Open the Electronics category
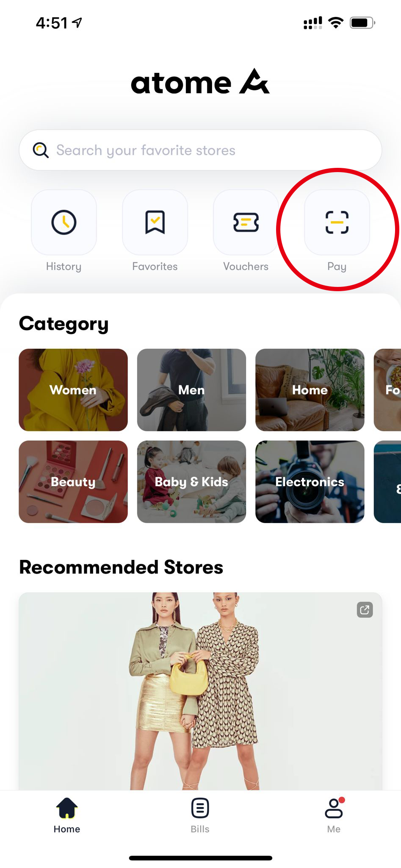 pyautogui.click(x=310, y=481)
